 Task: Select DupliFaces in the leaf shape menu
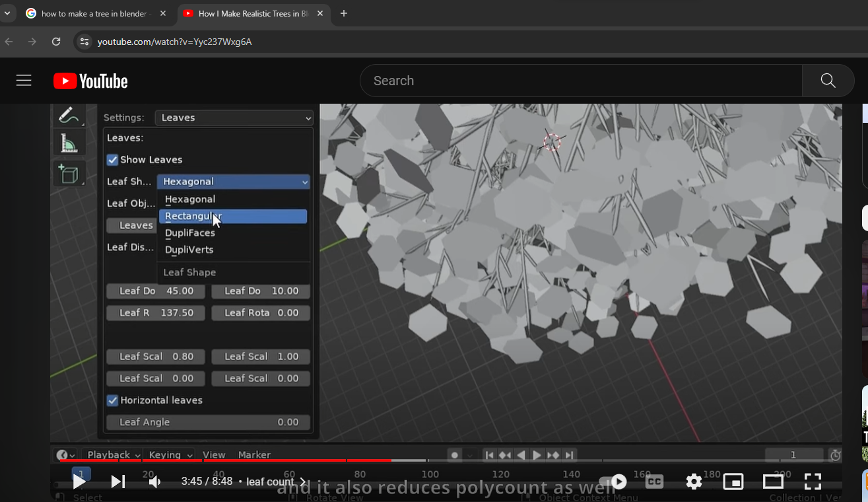point(190,233)
